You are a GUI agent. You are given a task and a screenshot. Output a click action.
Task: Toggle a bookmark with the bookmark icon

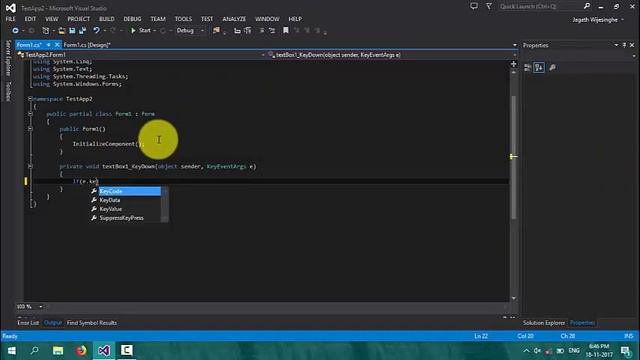[x=286, y=31]
